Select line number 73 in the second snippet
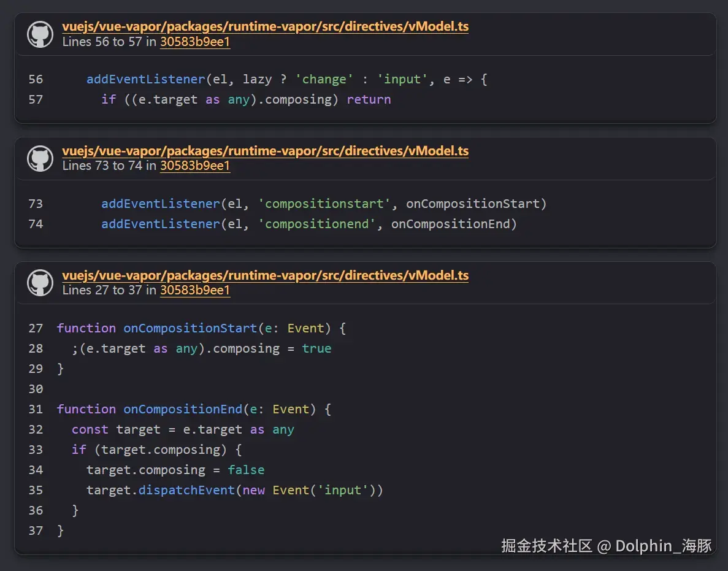728x571 pixels. 36,204
